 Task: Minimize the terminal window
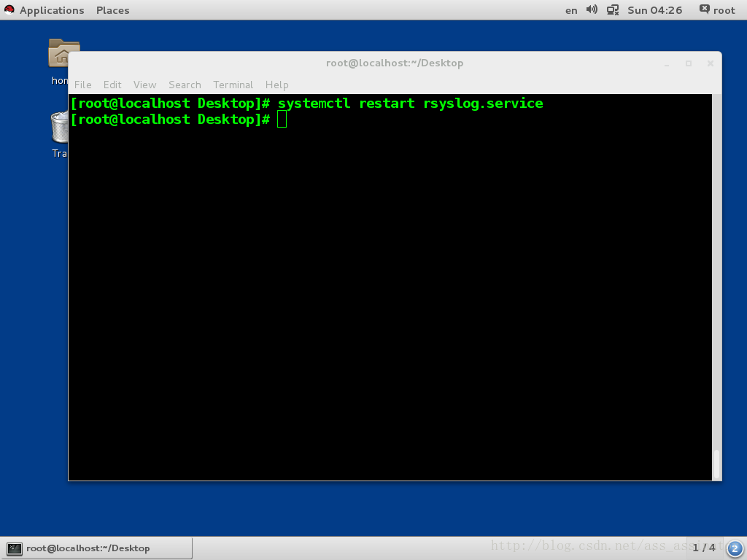(x=667, y=64)
